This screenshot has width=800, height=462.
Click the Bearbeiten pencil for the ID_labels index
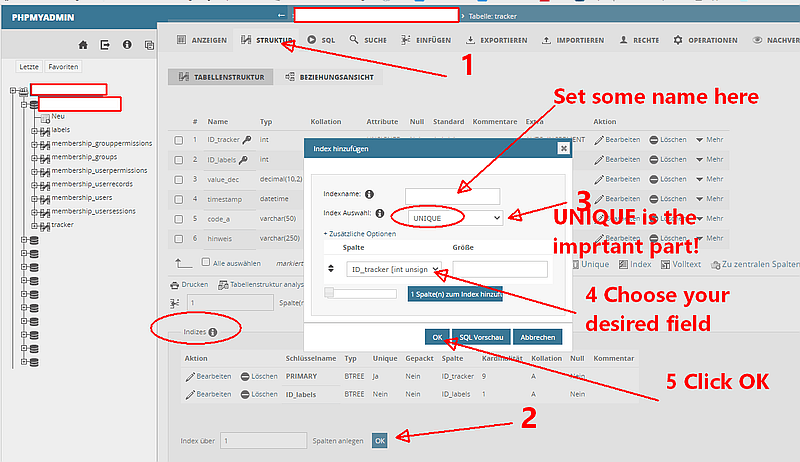point(190,395)
